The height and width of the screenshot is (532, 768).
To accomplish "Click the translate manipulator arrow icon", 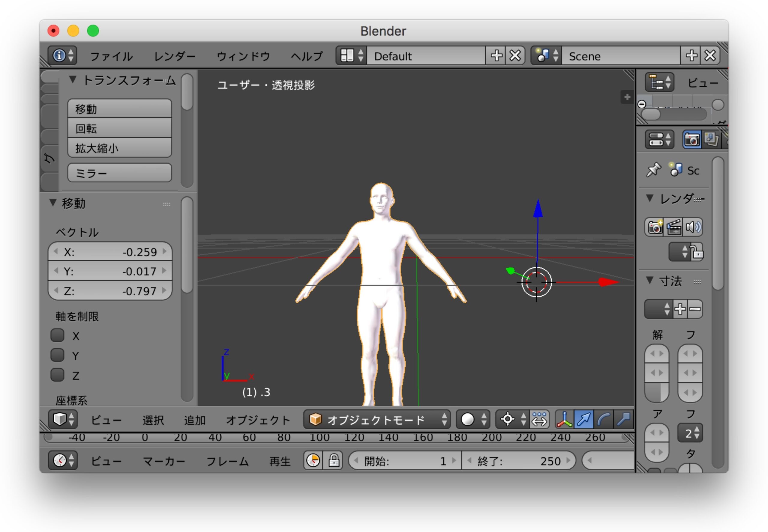I will tap(583, 419).
